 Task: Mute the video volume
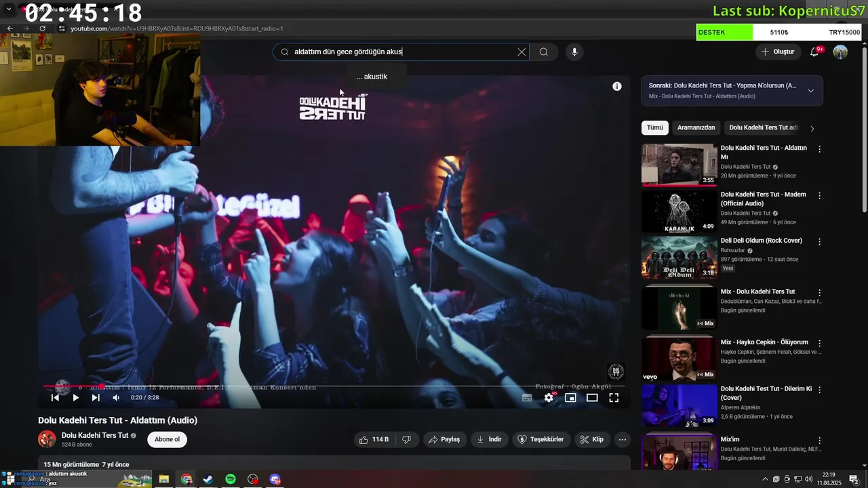116,398
